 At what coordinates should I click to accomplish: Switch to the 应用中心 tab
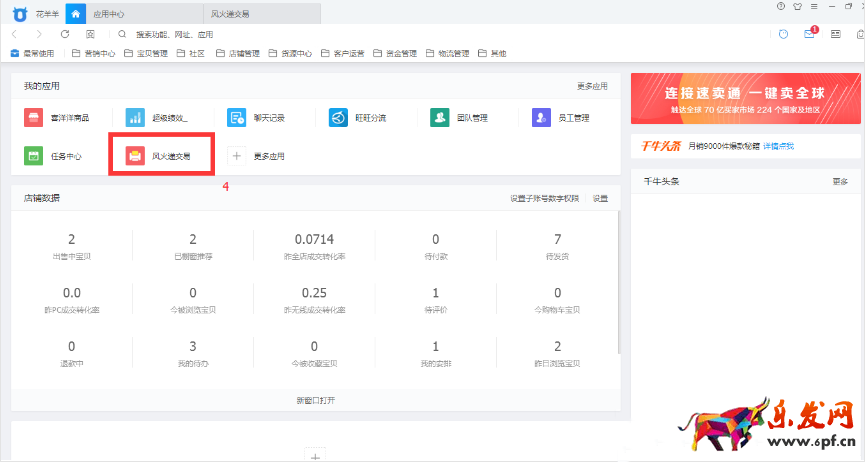110,15
